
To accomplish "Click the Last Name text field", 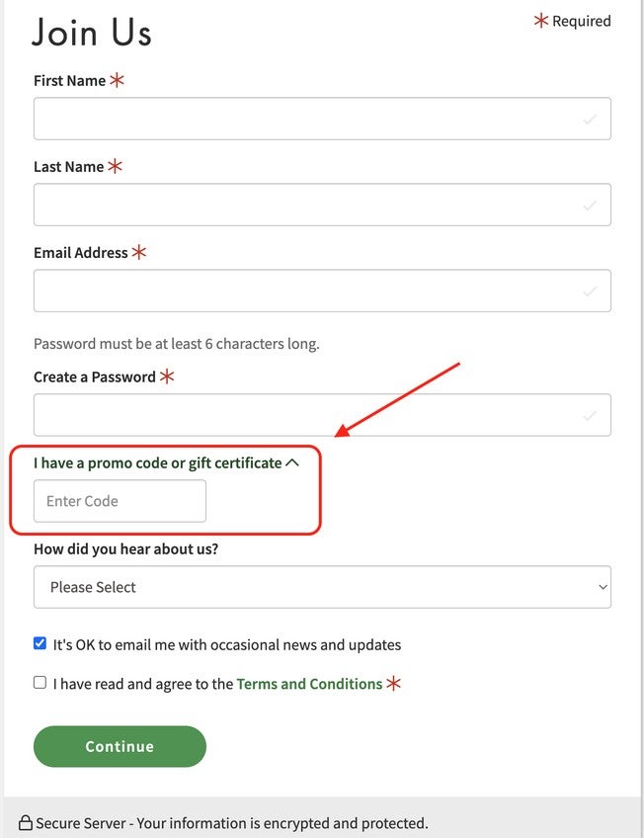I will [x=306, y=205].
